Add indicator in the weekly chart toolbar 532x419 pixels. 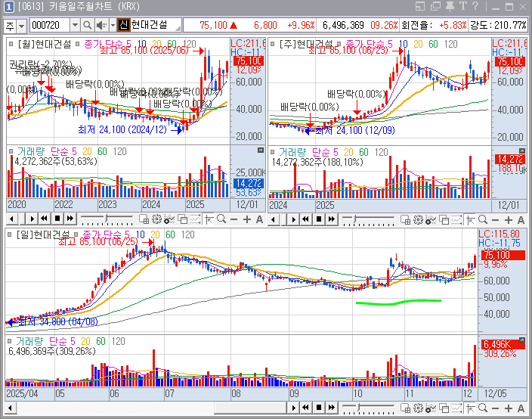(x=430, y=219)
